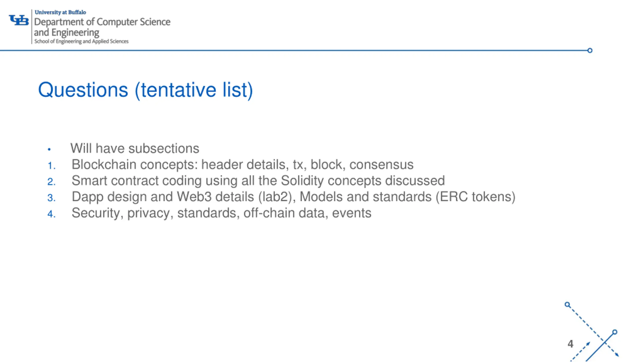644x362 pixels.
Task: Click list number 1 marker
Action: [52, 166]
